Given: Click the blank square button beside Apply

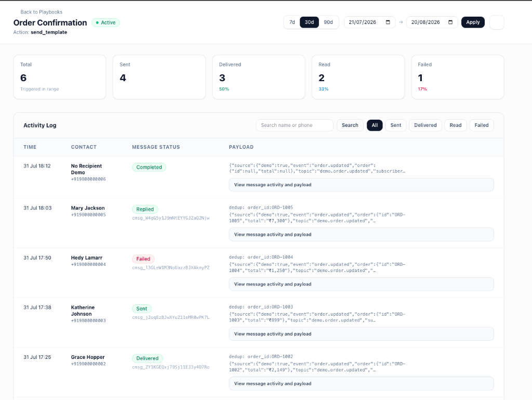Looking at the screenshot, I should point(497,22).
